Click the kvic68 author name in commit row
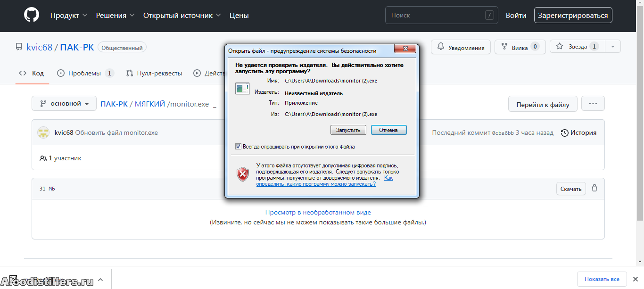644x289 pixels. (x=64, y=133)
